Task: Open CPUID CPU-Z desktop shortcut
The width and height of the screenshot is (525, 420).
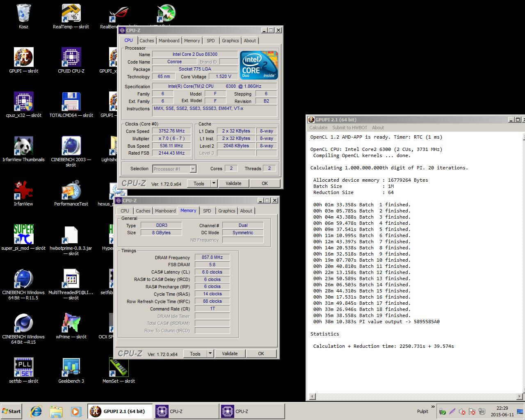Action: click(x=71, y=61)
